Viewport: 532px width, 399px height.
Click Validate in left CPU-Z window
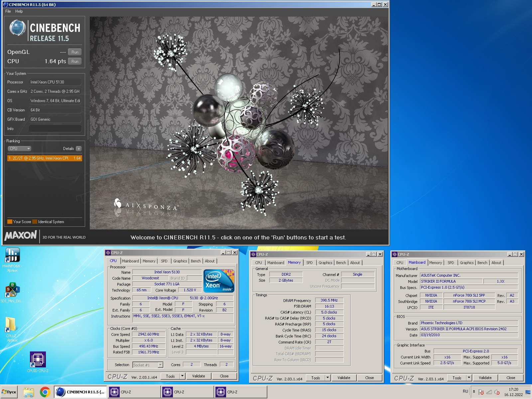tap(199, 376)
